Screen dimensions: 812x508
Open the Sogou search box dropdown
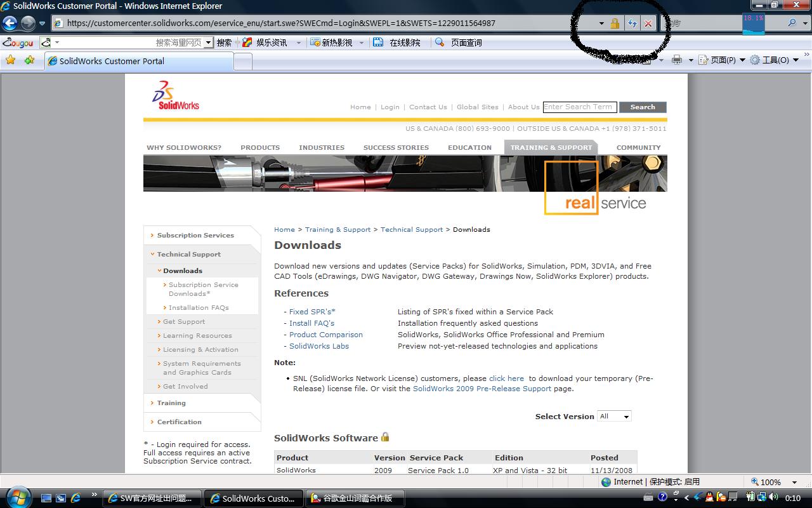[x=208, y=43]
